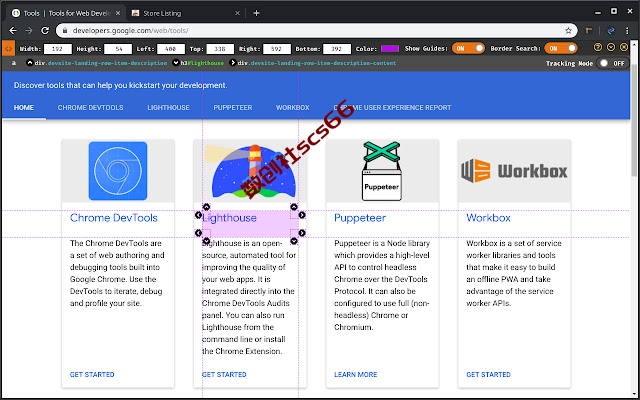Screen dimensions: 640x400
Task: Click the Lighthouse heading link
Action: click(229, 218)
